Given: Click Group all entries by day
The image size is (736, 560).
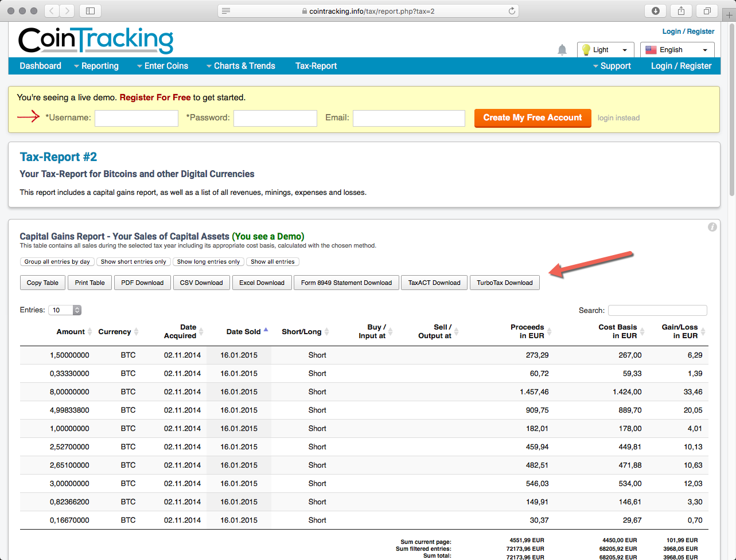Looking at the screenshot, I should [57, 261].
